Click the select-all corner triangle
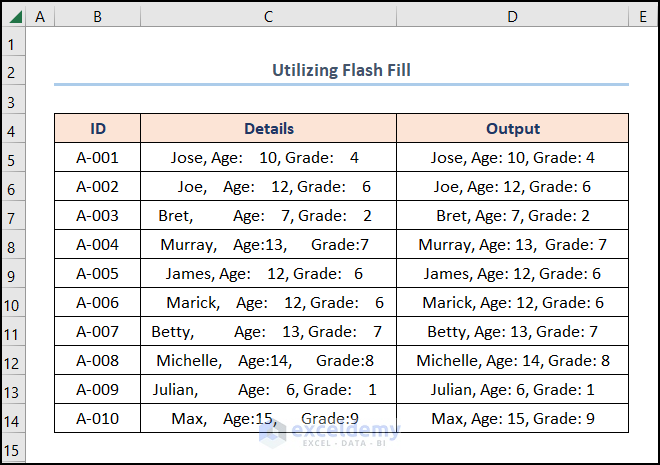Viewport: 660px width, 465px height. [13, 16]
